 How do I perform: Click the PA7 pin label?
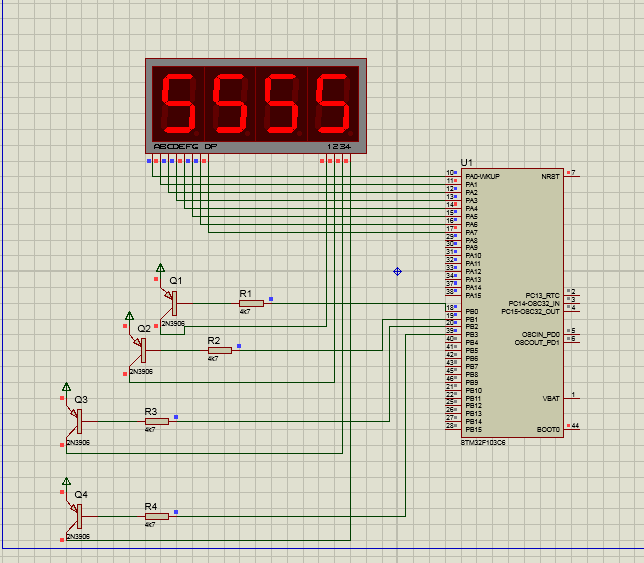(472, 232)
